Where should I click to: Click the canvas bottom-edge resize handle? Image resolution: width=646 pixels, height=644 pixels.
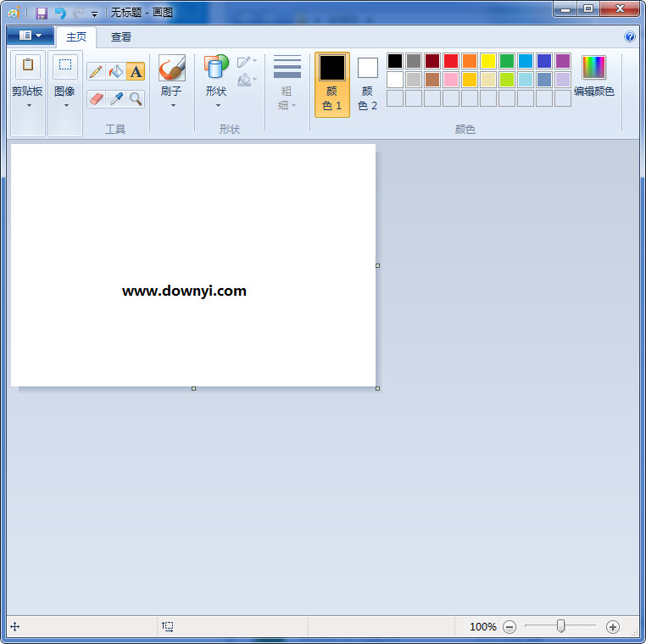[x=193, y=388]
